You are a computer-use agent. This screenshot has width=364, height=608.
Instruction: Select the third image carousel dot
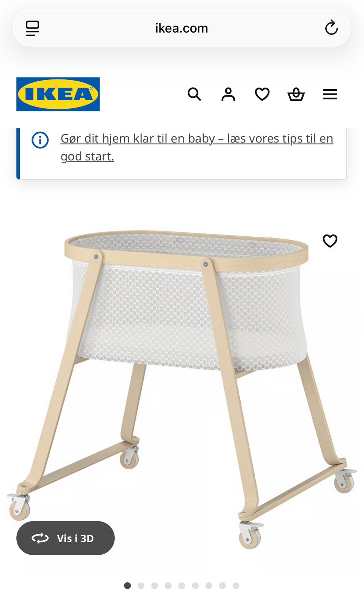[x=155, y=586]
